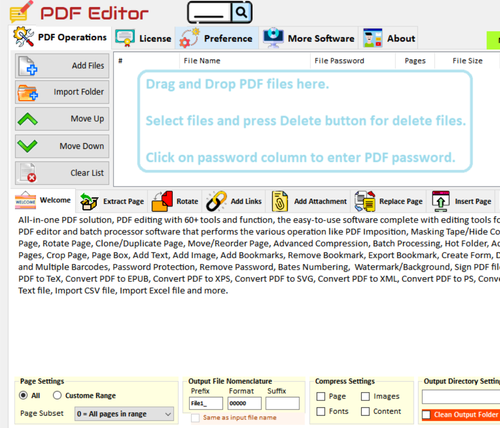
Task: Open the Add Attachment tool tab
Action: click(308, 201)
